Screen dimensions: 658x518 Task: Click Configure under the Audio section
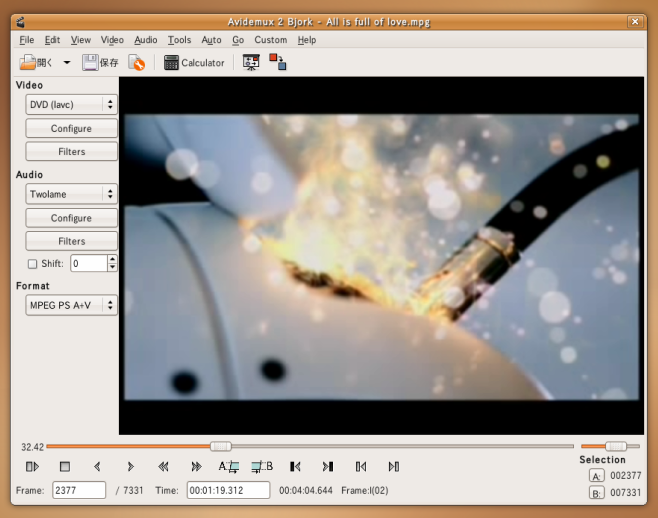coord(71,218)
